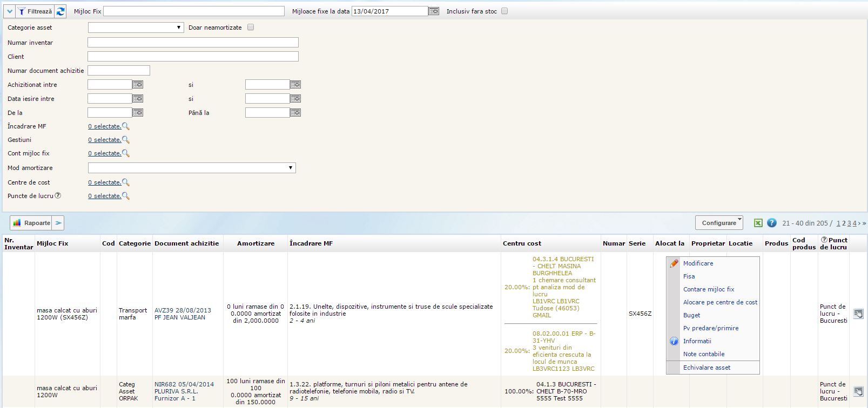The height and width of the screenshot is (408, 868).
Task: Expand the Mod amortizare dropdown
Action: [192, 168]
